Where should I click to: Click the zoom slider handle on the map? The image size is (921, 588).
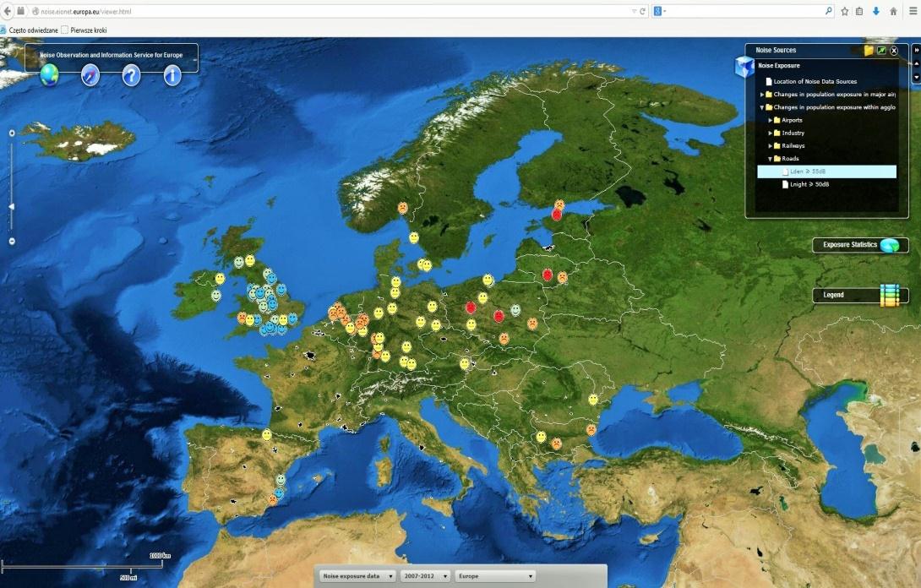point(11,207)
